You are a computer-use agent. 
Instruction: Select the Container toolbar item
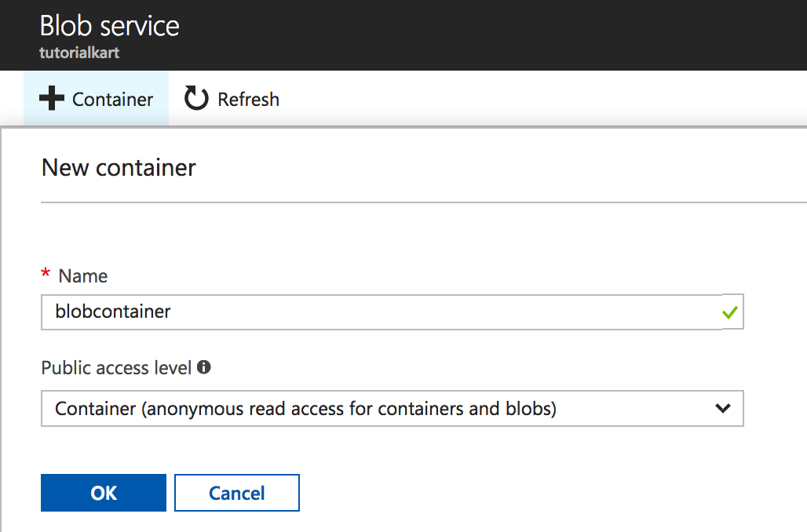pos(96,98)
